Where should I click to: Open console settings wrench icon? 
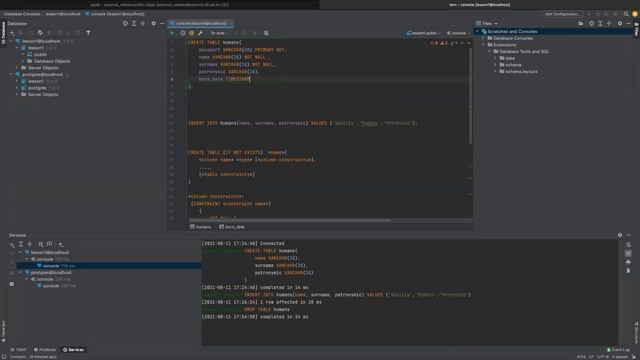pos(200,33)
